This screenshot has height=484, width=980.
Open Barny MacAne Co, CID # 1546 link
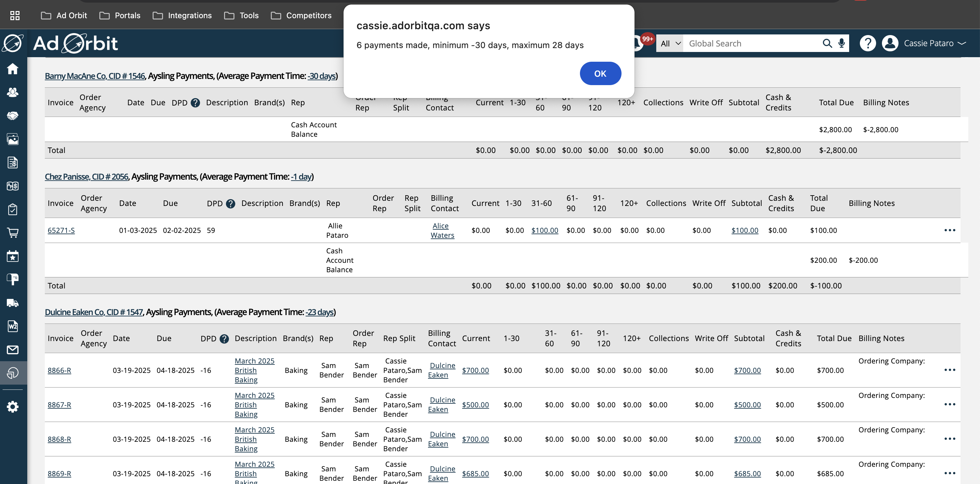tap(95, 76)
